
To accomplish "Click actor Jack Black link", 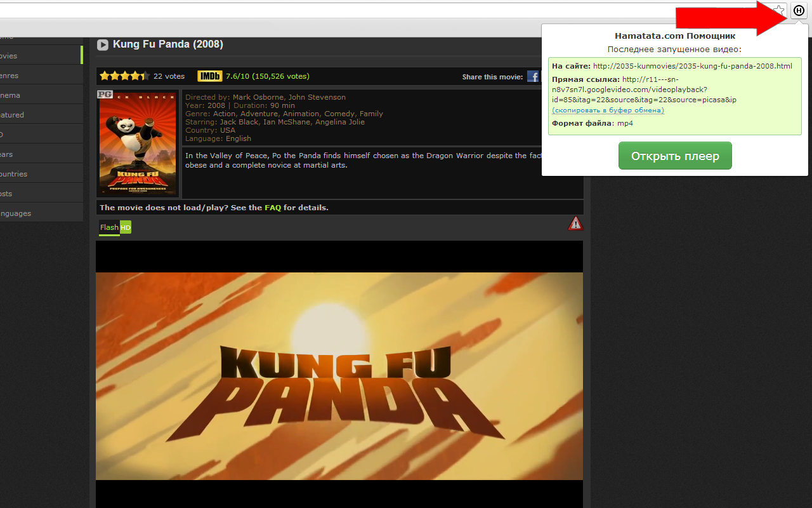I will [239, 122].
